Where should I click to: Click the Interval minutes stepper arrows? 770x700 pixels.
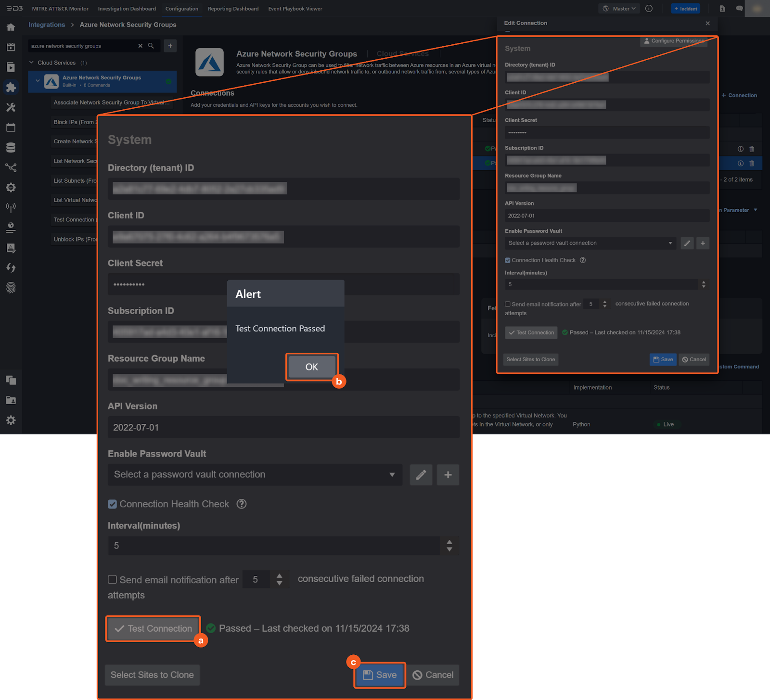(449, 546)
